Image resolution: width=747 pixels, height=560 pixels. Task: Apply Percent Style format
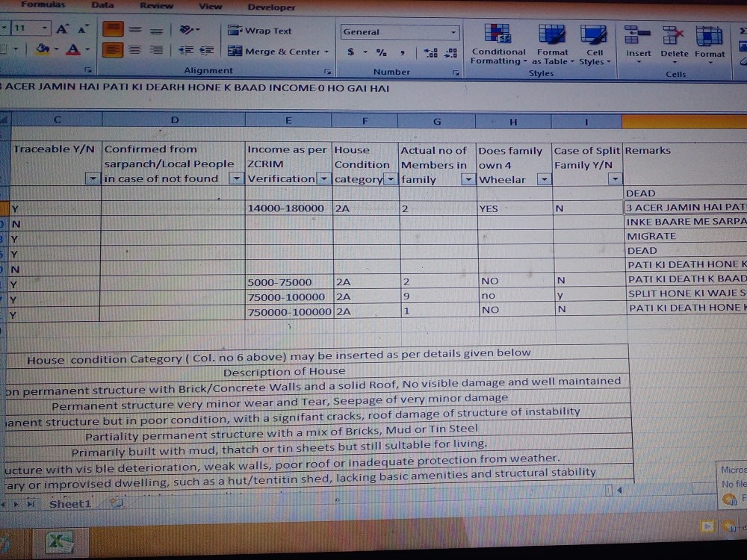coord(381,52)
